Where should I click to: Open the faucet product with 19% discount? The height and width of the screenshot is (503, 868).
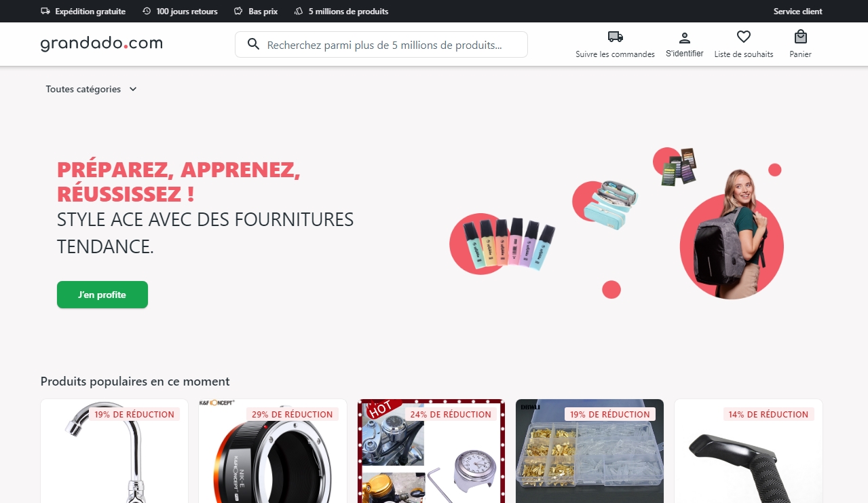click(x=114, y=451)
